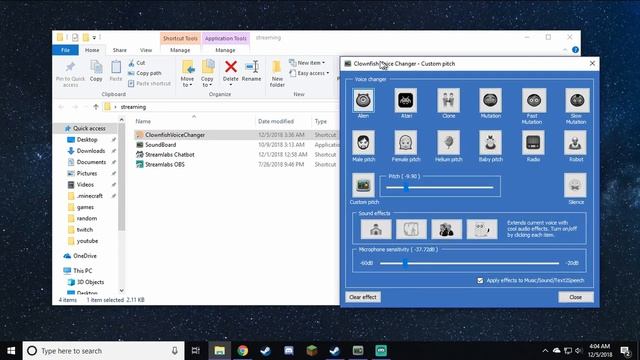This screenshot has width=640, height=360.
Task: Click the Clear effect button
Action: 363,297
